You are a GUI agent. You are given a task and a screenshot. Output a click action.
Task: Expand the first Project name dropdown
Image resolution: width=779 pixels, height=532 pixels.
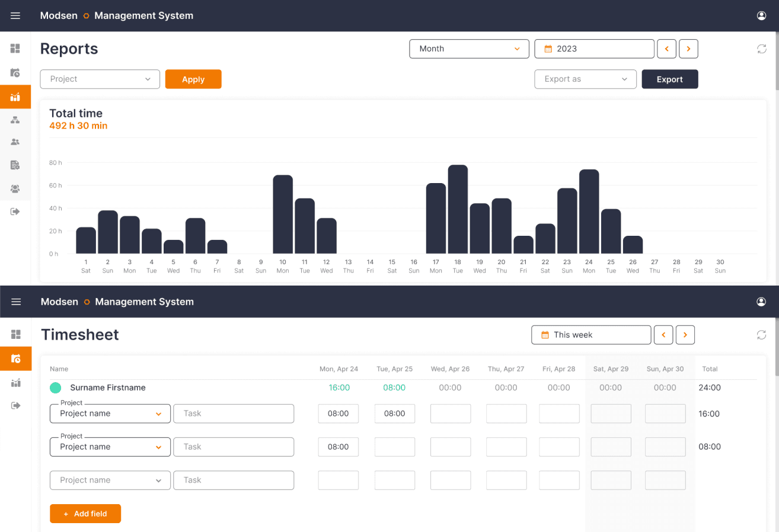(x=110, y=414)
